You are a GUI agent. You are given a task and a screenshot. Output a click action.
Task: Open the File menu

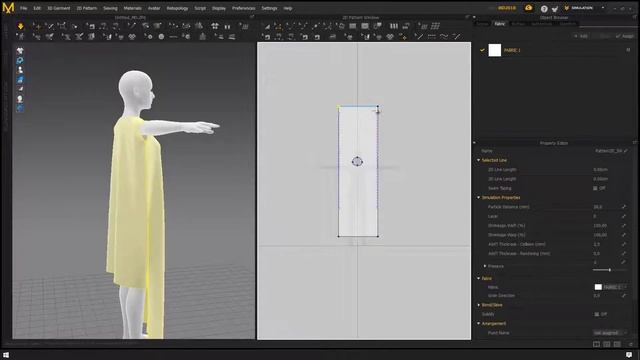click(24, 8)
